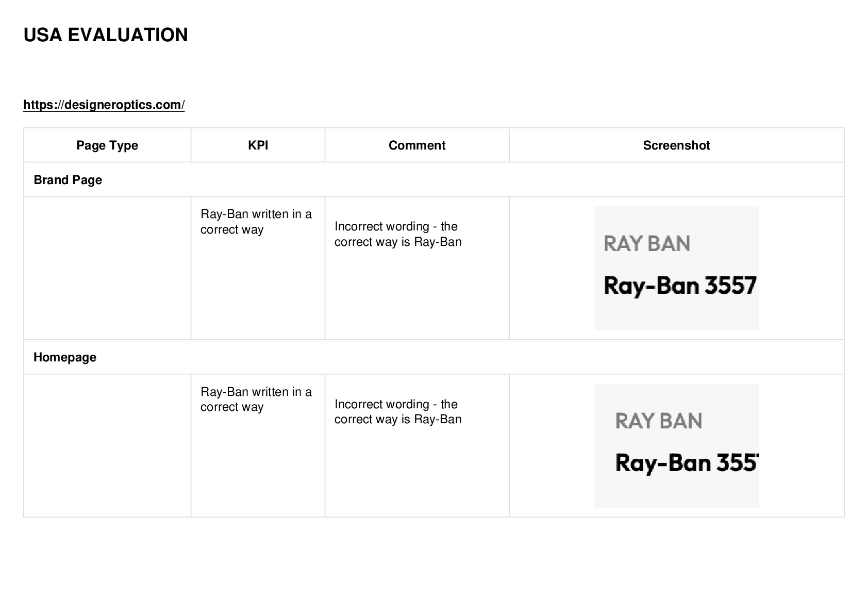Click the KPI text in Homepage row
This screenshot has width=868, height=614.
click(256, 399)
